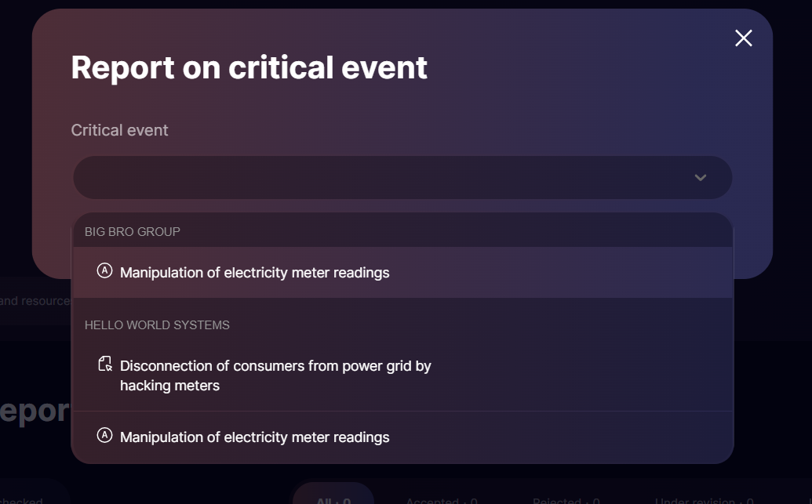Click the partially hidden "Repor" page heading
Viewport: 812px width, 504px height.
point(35,412)
